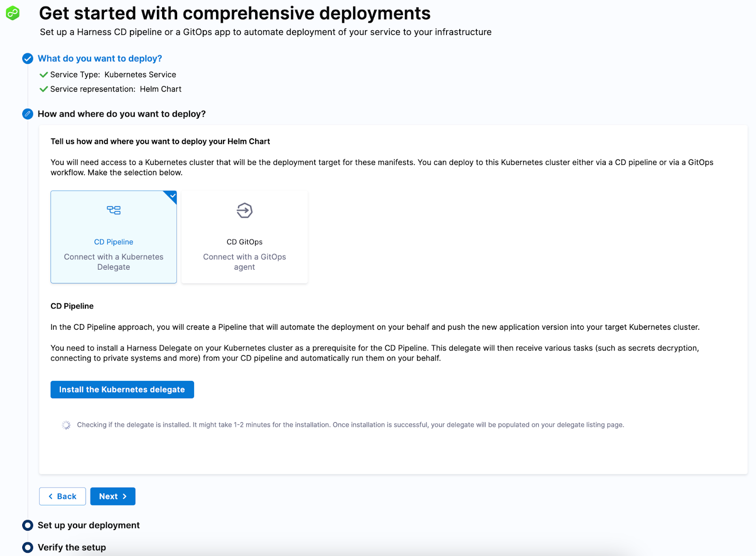756x556 pixels.
Task: Click the Verify the setup step circle
Action: [x=28, y=547]
